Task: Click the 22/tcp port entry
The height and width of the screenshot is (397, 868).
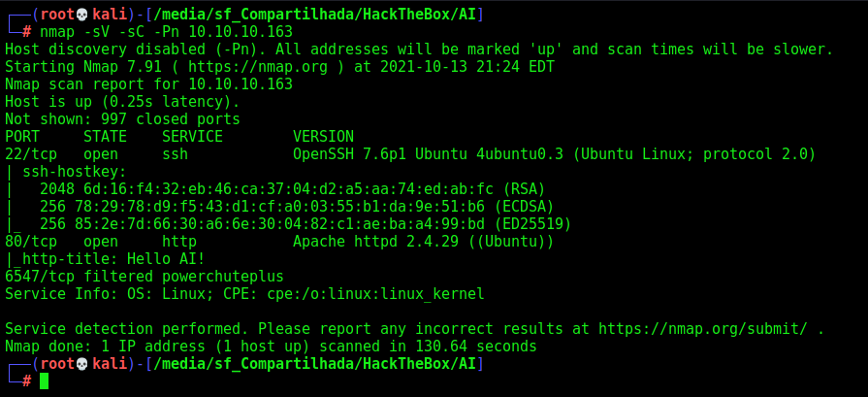Action: [x=22, y=154]
